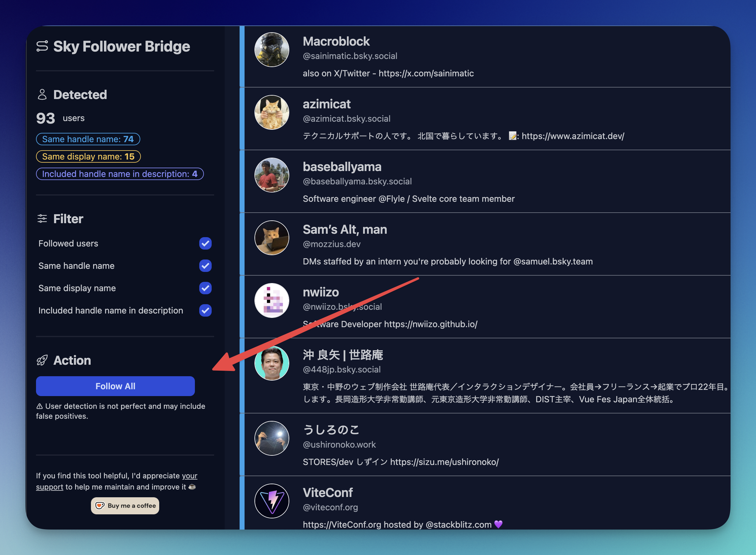Click the Sky Follower Bridge logo icon

pyautogui.click(x=42, y=46)
